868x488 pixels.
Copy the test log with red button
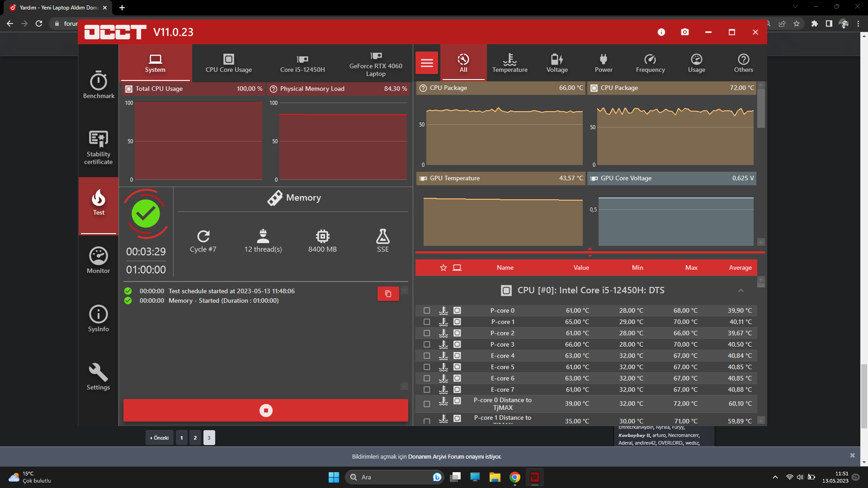click(388, 294)
